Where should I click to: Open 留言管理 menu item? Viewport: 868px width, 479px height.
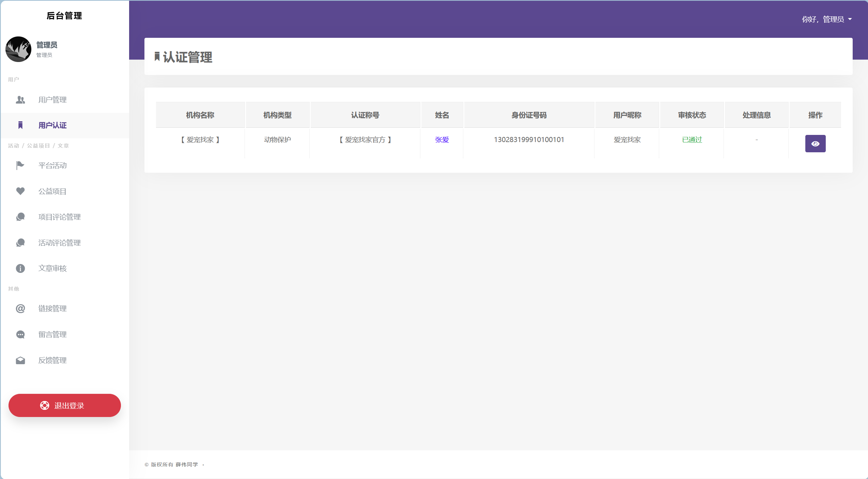[x=52, y=335]
